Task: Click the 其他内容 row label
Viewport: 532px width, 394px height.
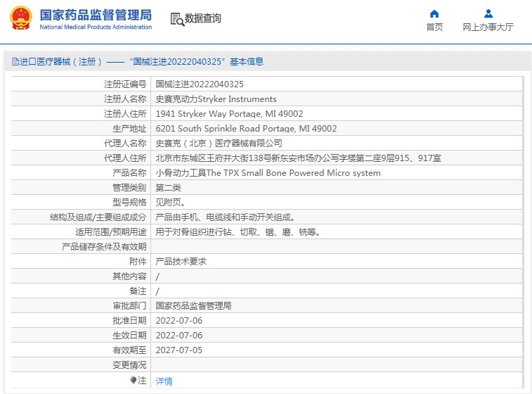Action: [x=129, y=277]
